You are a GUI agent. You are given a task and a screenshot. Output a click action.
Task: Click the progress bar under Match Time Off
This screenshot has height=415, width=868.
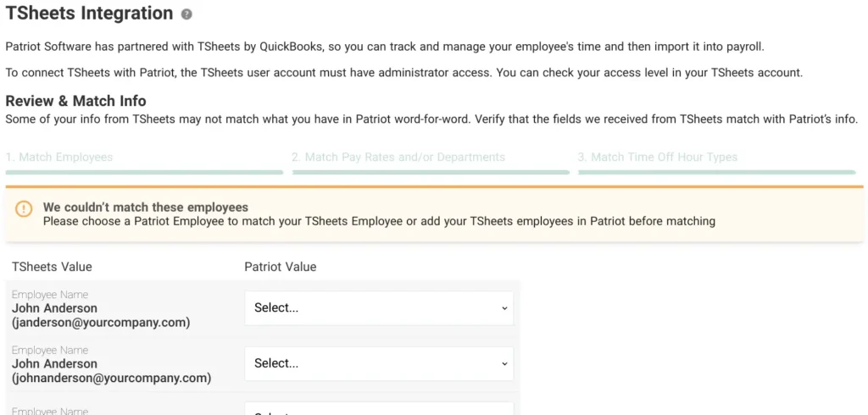coord(717,172)
